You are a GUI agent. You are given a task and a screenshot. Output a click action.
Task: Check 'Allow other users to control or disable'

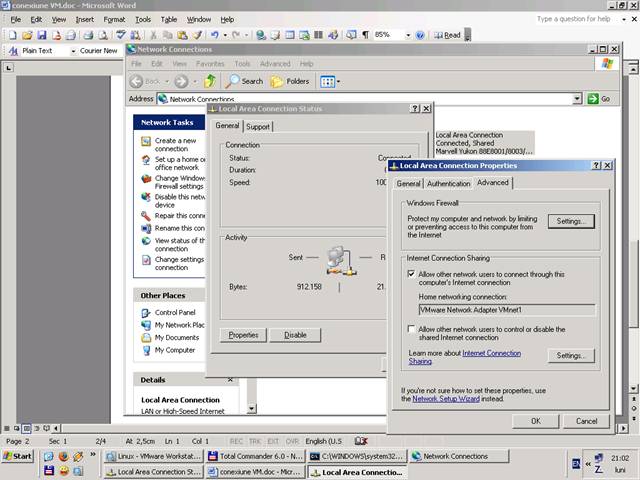pos(411,329)
